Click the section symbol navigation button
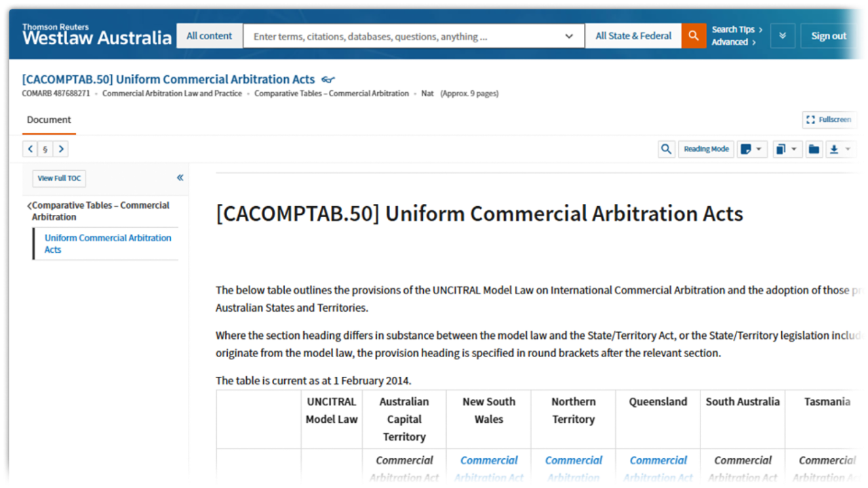The height and width of the screenshot is (488, 868). pos(45,149)
